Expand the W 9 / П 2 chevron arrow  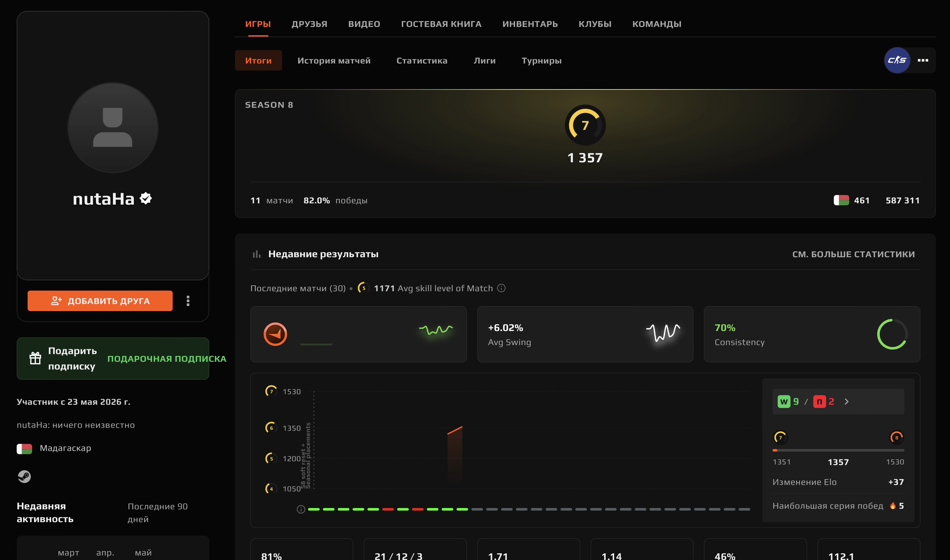click(847, 402)
